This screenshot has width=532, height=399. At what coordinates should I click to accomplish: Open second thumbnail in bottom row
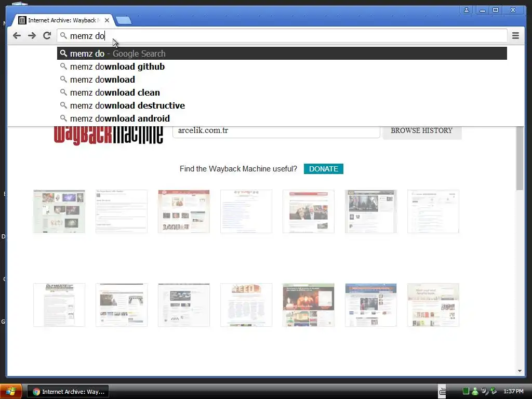point(122,305)
